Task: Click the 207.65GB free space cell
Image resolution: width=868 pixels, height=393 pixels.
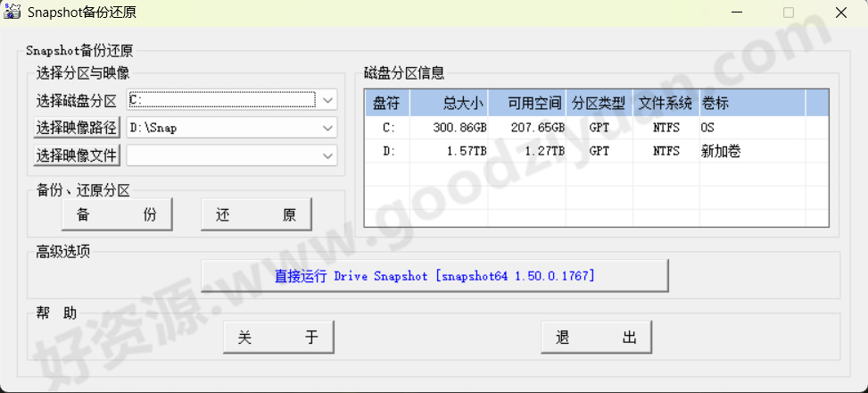Action: 527,128
